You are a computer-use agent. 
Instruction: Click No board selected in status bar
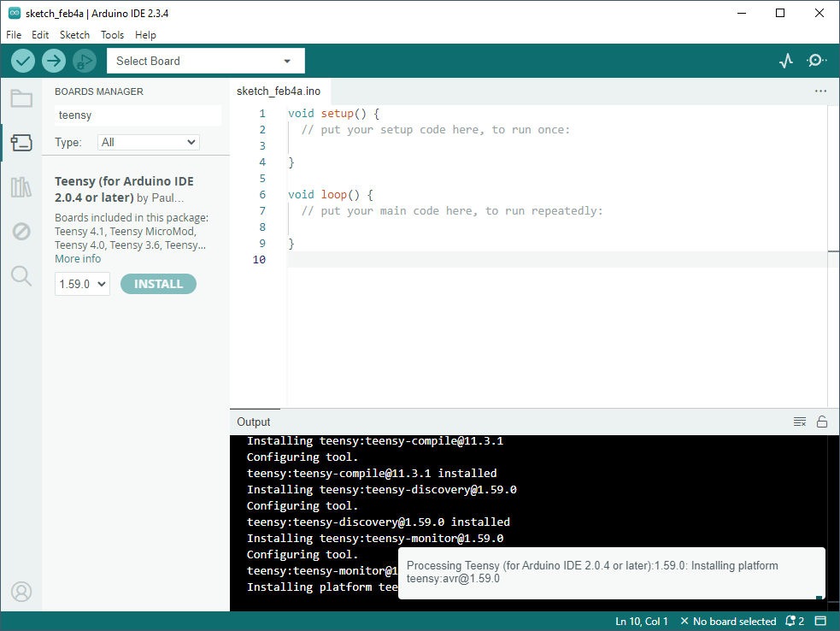[729, 622]
